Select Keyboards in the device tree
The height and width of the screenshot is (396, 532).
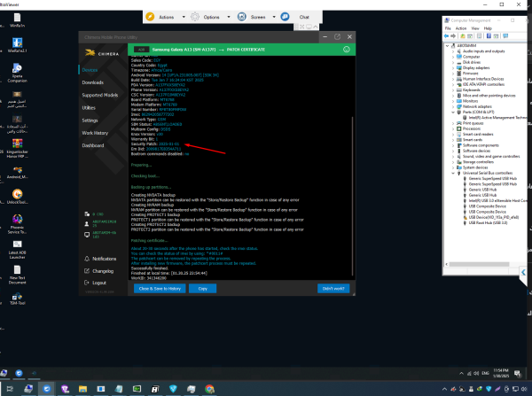[x=472, y=89]
